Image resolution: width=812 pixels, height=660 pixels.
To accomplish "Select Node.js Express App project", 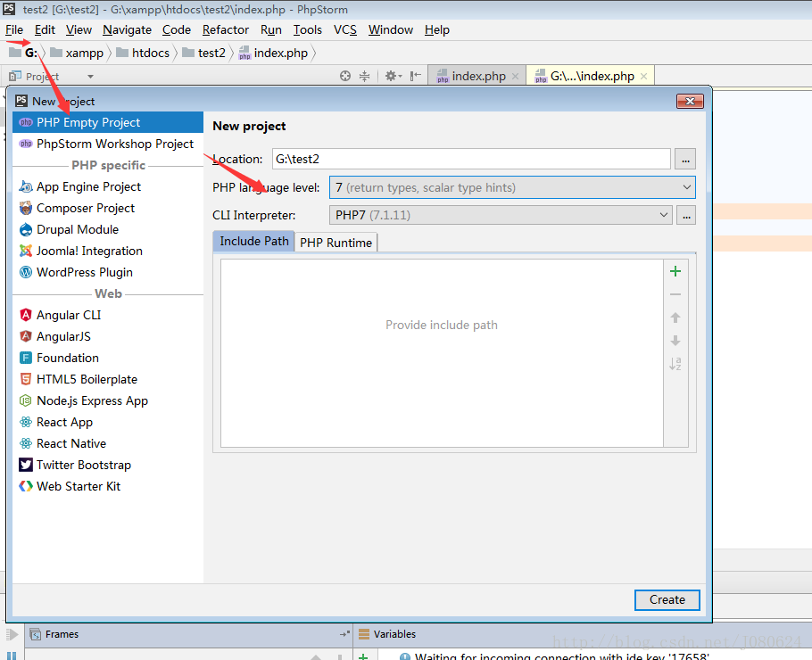I will (108, 400).
